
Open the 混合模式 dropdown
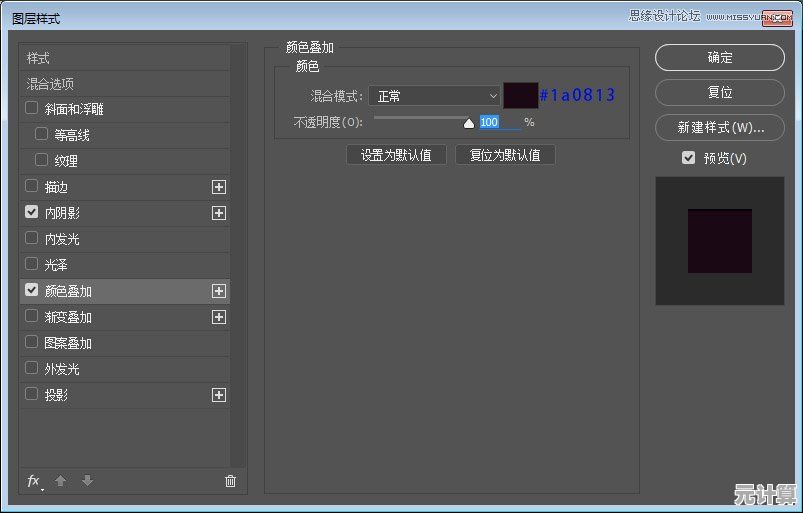[x=434, y=96]
